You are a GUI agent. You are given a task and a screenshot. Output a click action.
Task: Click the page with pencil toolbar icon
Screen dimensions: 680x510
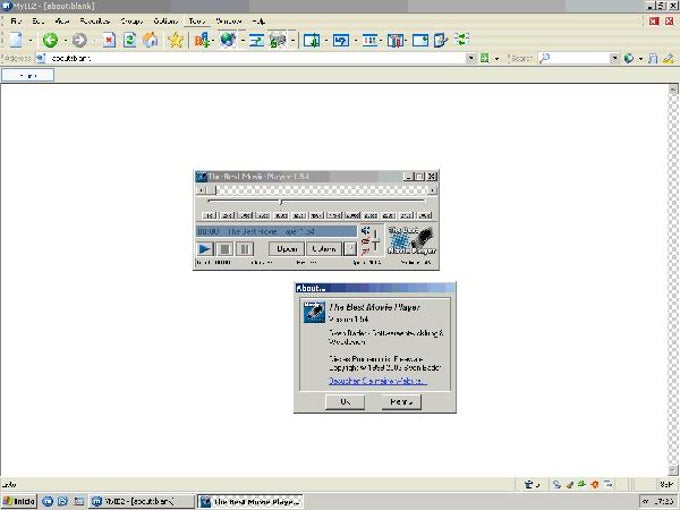tap(440, 41)
